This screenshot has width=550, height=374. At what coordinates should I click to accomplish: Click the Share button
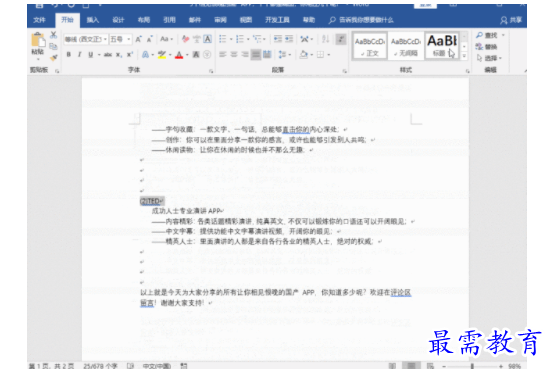tap(511, 20)
